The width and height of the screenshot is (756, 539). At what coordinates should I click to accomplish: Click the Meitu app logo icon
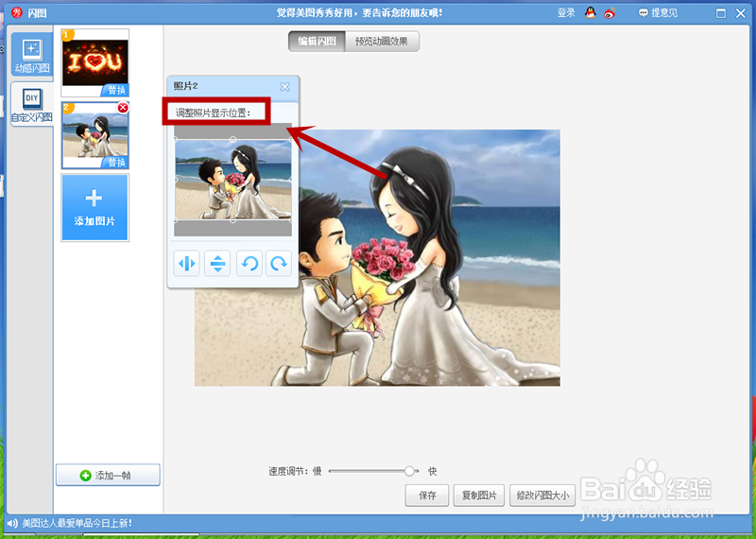(x=17, y=13)
